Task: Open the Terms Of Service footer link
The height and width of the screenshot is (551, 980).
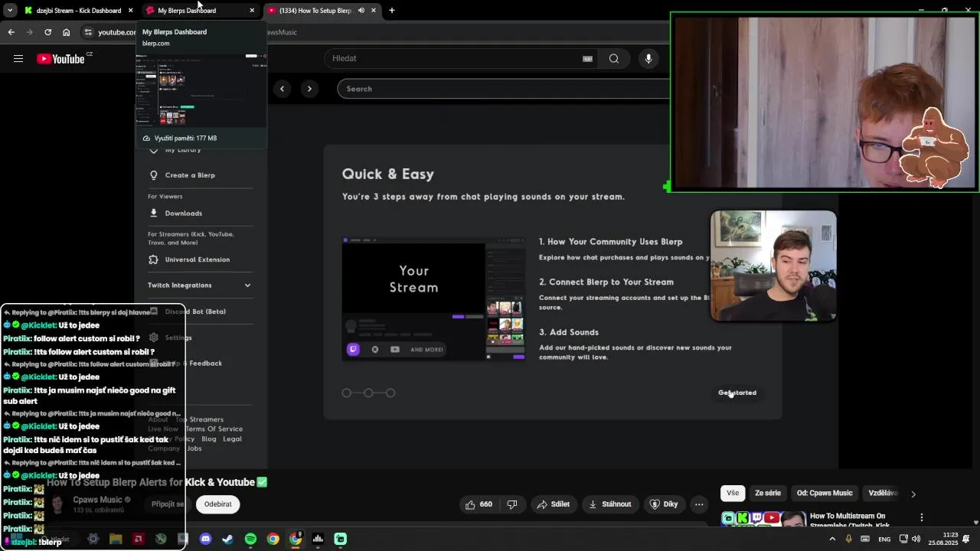Action: pyautogui.click(x=214, y=429)
